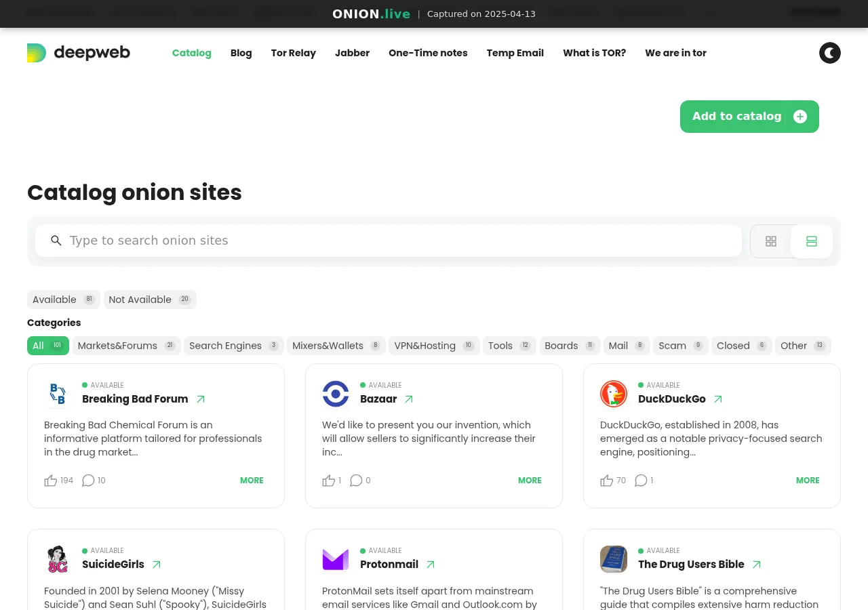Expand DuckDuckGo description with MORE

[808, 481]
